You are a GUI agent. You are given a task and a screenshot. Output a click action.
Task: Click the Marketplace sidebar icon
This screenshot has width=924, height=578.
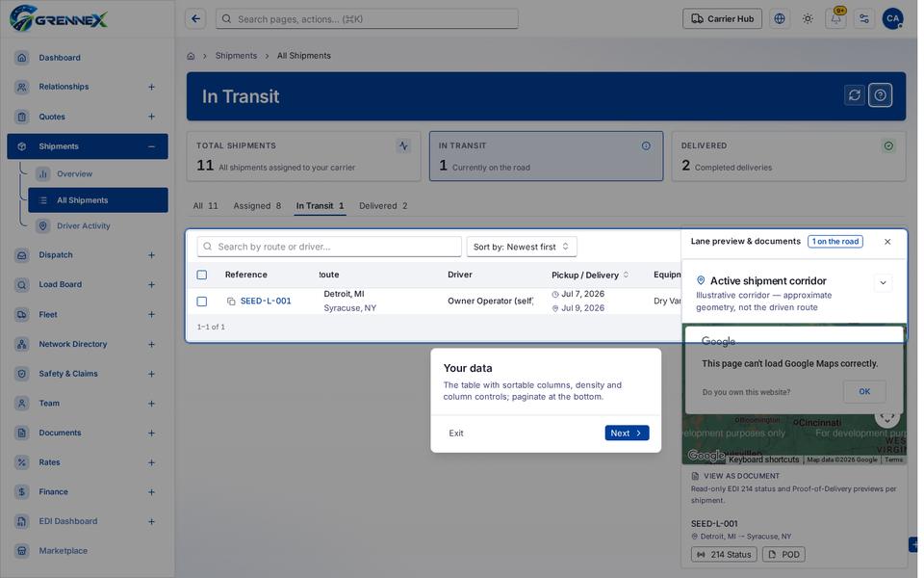(x=22, y=551)
